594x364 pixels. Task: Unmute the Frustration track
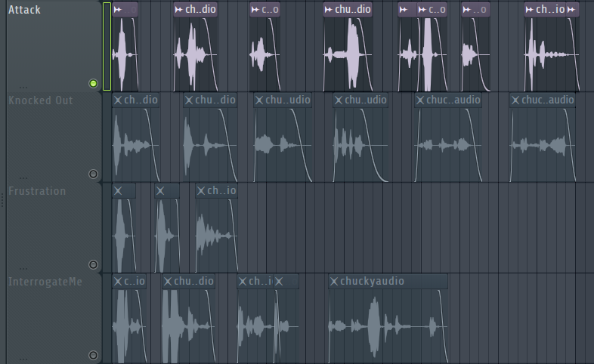click(x=93, y=264)
